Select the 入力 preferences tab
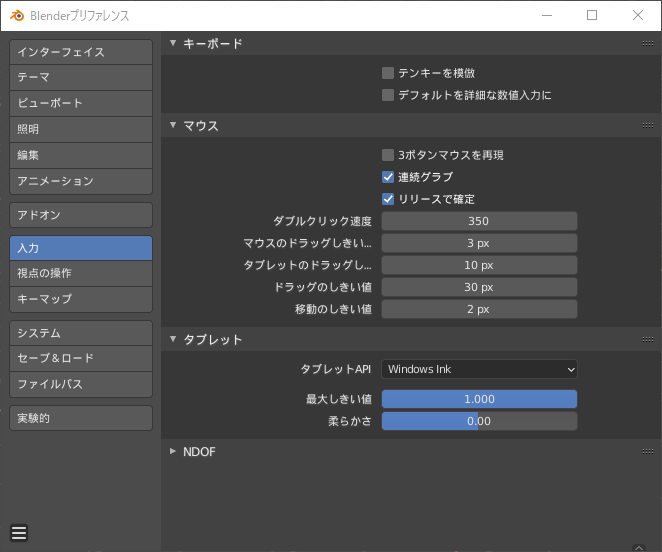Screen dimensions: 662x552 click(x=81, y=248)
